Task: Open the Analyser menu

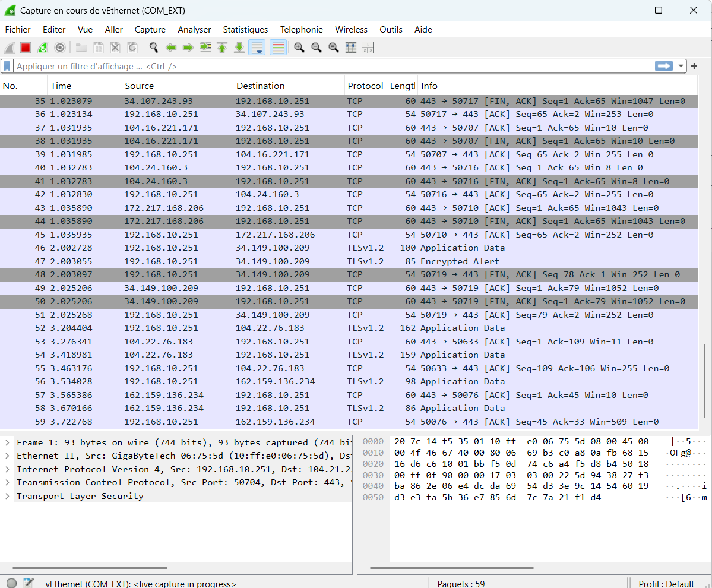Action: click(194, 30)
